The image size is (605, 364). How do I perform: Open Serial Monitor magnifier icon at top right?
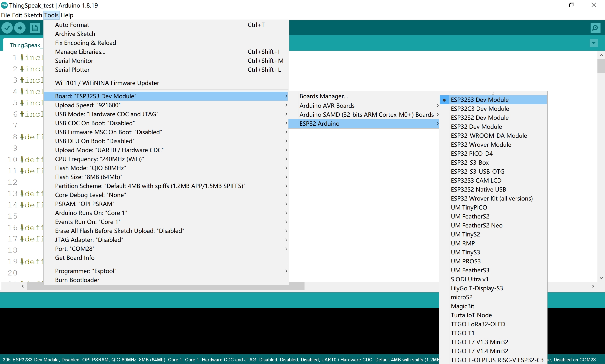point(595,28)
